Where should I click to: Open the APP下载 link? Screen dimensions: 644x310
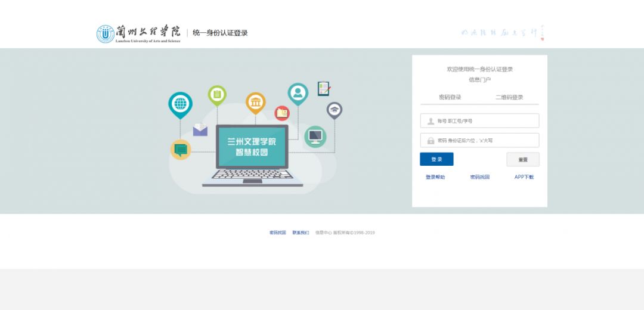pos(524,177)
